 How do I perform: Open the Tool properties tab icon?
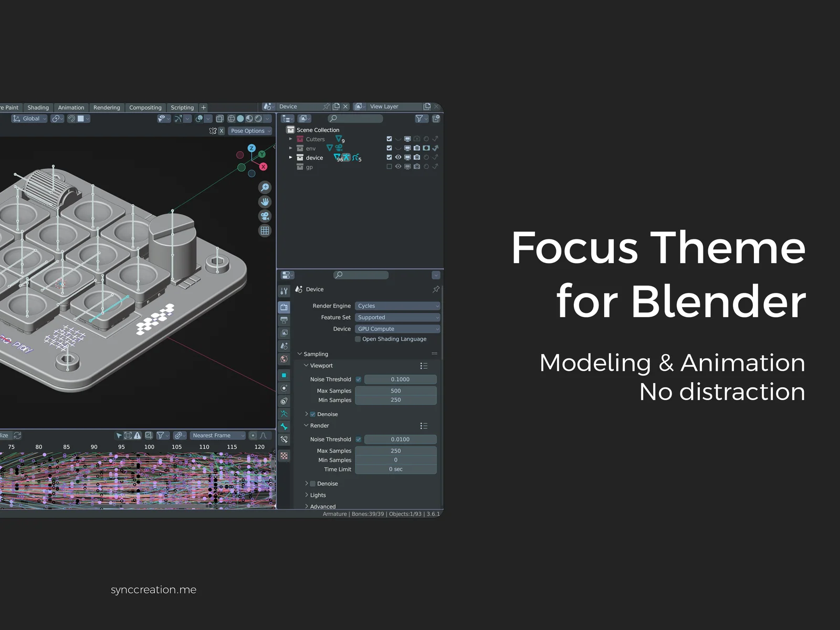point(284,291)
